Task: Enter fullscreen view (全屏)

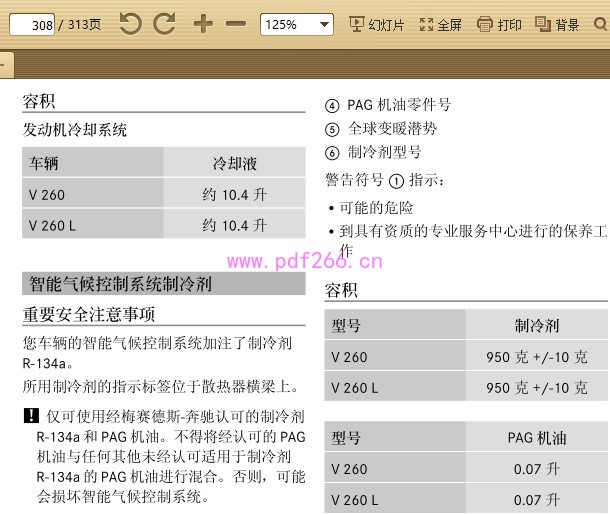Action: point(440,24)
